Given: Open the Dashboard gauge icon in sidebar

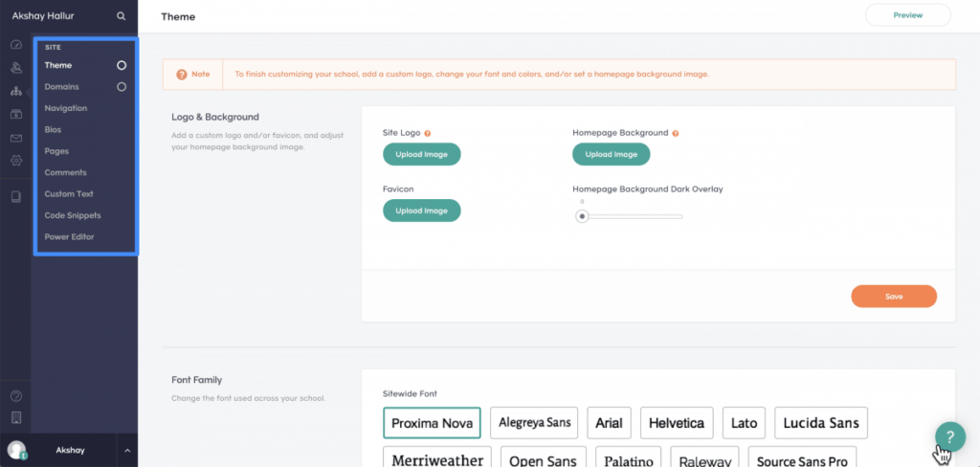Looking at the screenshot, I should click(x=16, y=45).
